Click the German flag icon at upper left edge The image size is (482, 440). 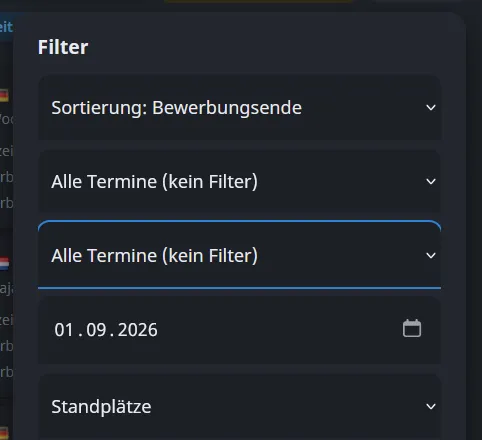4,96
